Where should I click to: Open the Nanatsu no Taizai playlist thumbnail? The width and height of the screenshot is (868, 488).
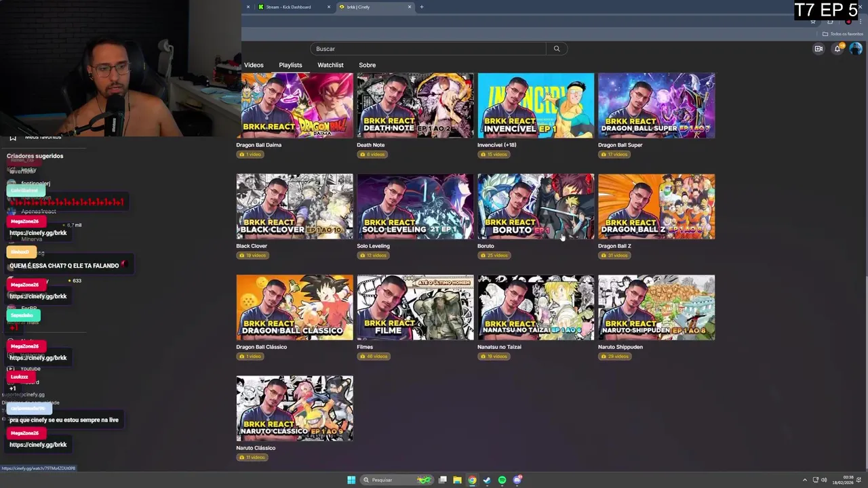[536, 308]
